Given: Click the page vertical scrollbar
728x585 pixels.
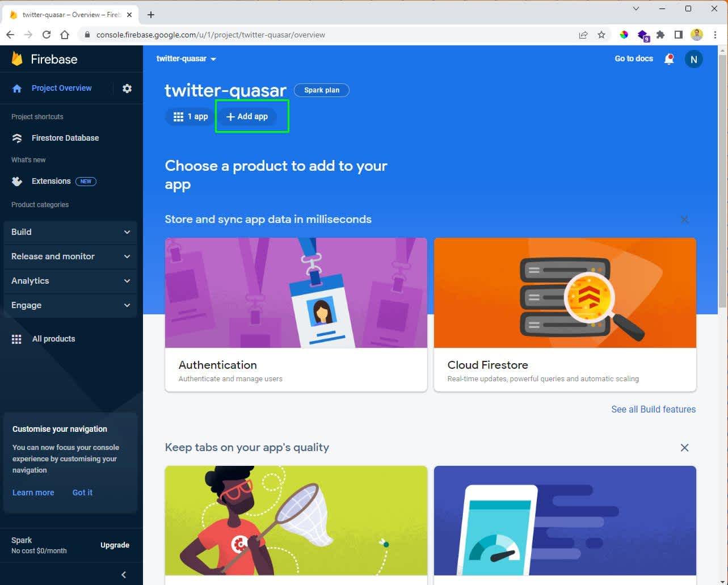Looking at the screenshot, I should tap(722, 182).
